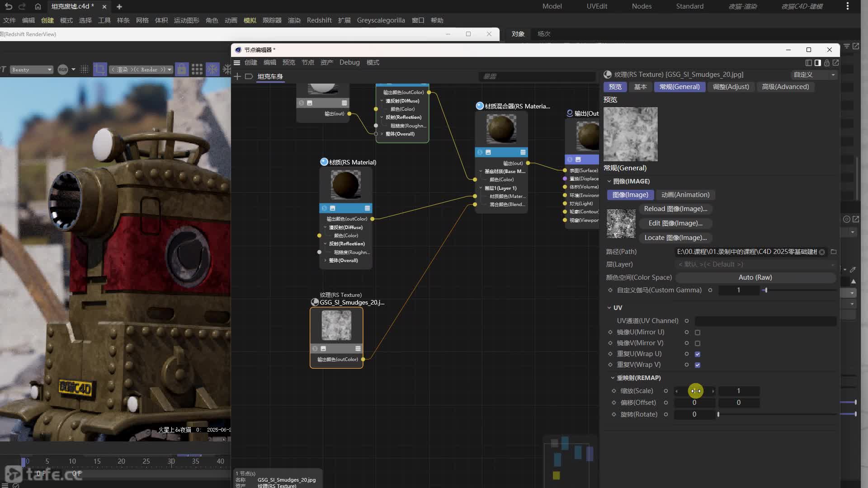Click the add node plus icon
Image resolution: width=868 pixels, height=488 pixels.
pyautogui.click(x=237, y=76)
